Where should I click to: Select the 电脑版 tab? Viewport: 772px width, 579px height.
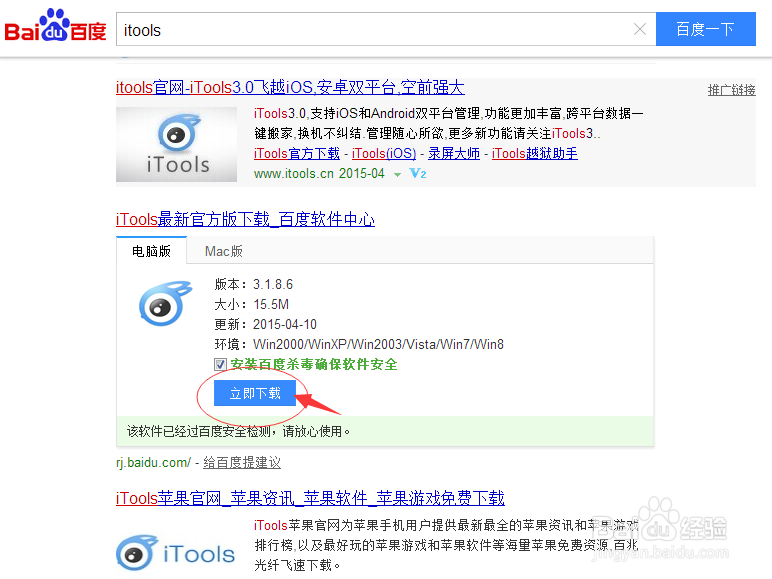(x=151, y=251)
